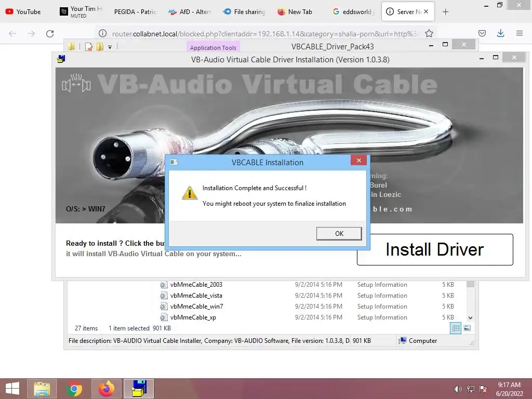Open the Pocket save icon
The height and width of the screenshot is (399, 532).
pyautogui.click(x=482, y=33)
